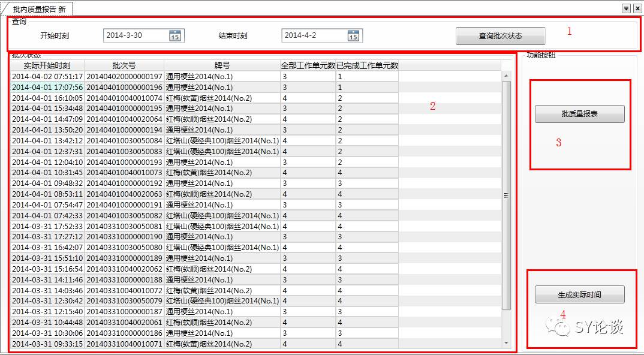The image size is (644, 355).
Task: Open the start time calendar picker icon
Action: point(174,36)
